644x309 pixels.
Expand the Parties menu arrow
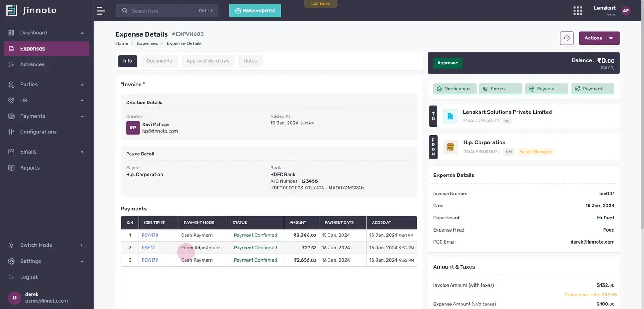[82, 85]
